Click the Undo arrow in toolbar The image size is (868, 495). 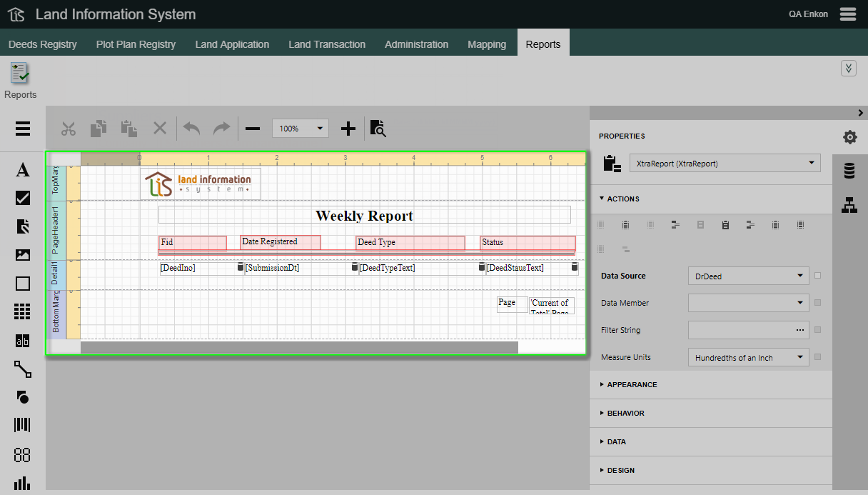191,129
